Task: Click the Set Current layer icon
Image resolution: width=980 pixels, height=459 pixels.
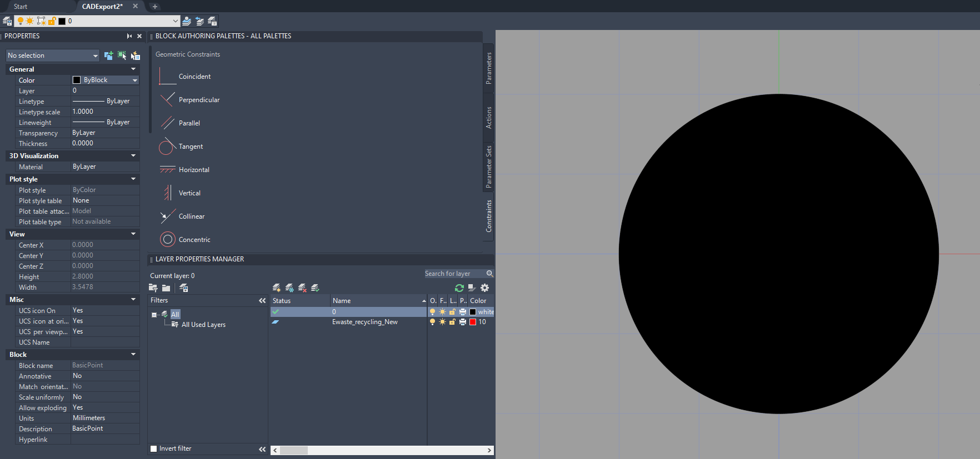Action: coord(315,287)
